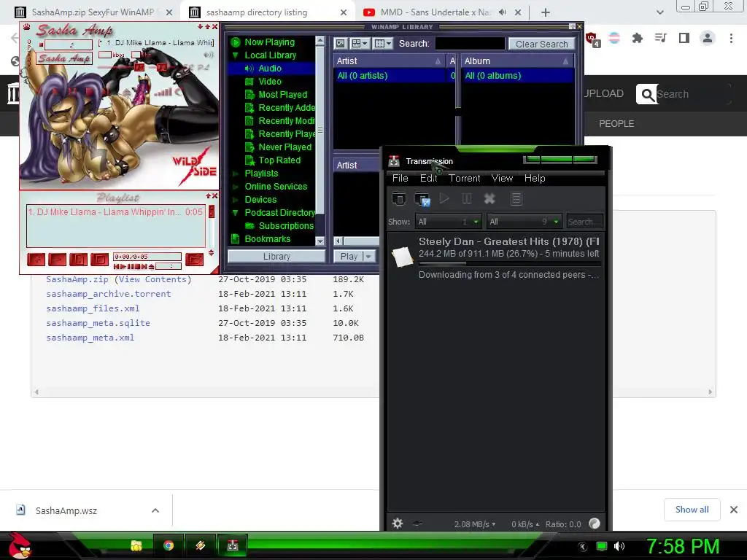The image size is (747, 560).
Task: Open the Show status filter dropdown
Action: [449, 222]
